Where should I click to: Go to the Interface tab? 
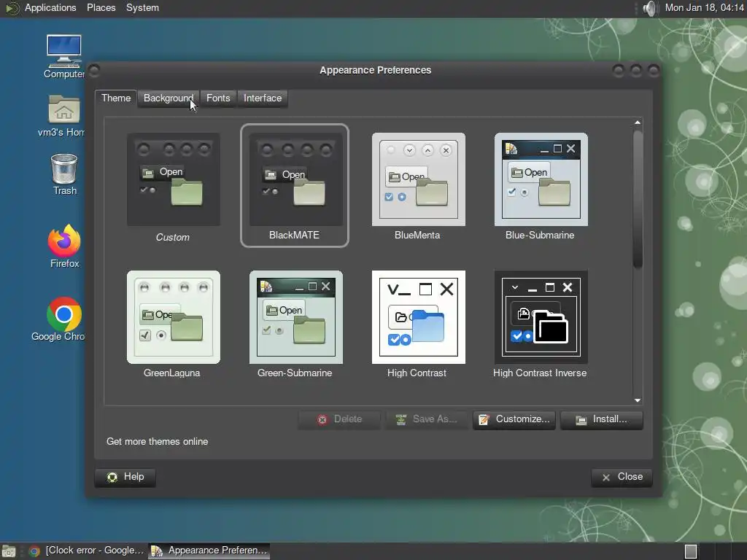coord(263,98)
